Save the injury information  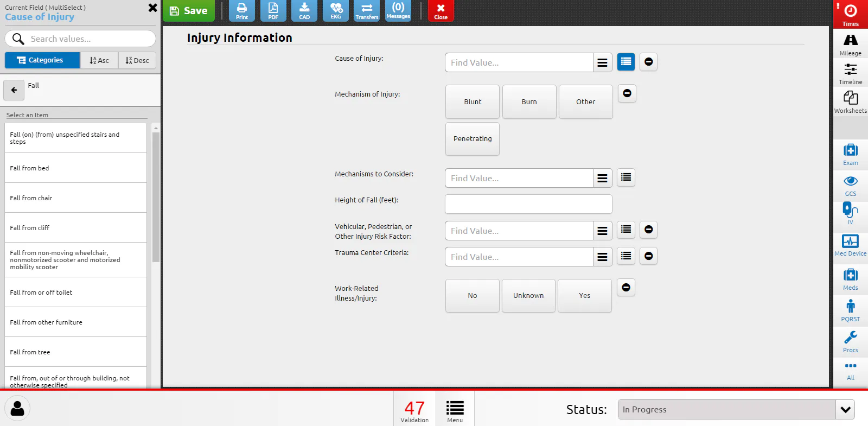pyautogui.click(x=189, y=11)
